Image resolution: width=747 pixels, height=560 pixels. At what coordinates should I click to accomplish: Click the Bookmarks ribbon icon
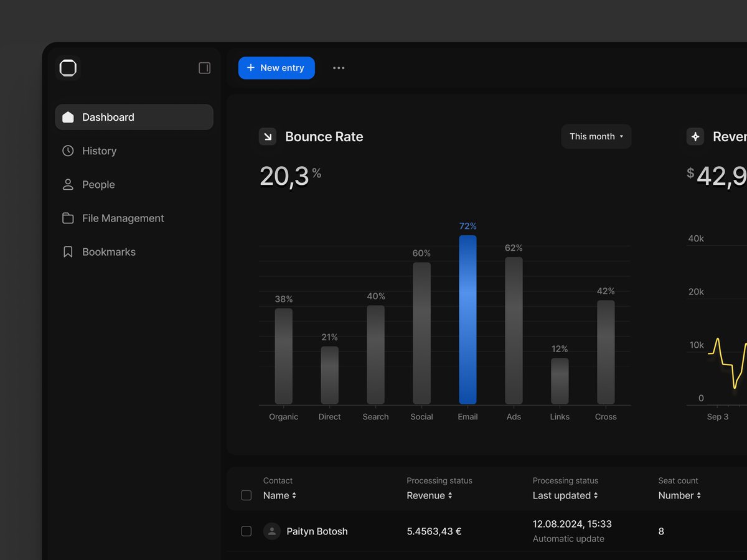coord(68,251)
